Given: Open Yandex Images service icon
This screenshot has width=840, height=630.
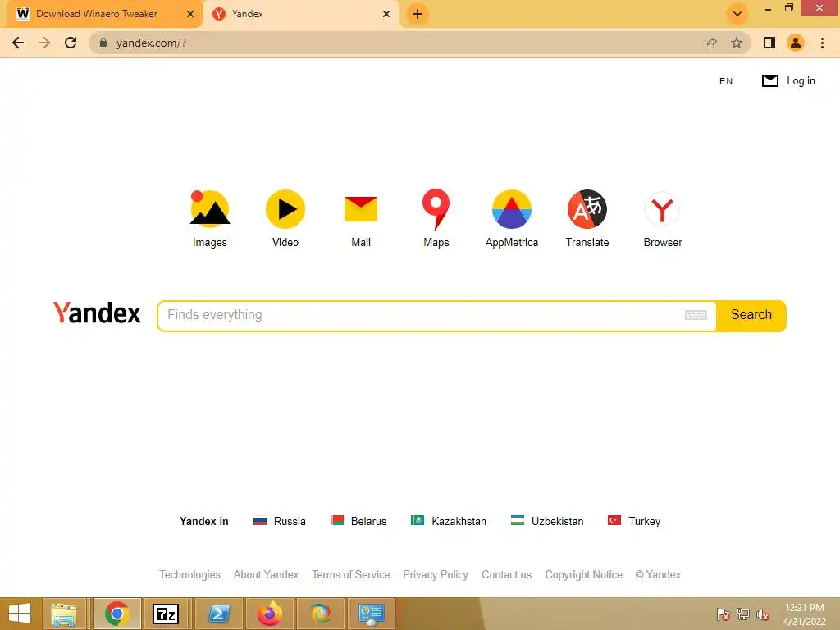Looking at the screenshot, I should tap(210, 208).
